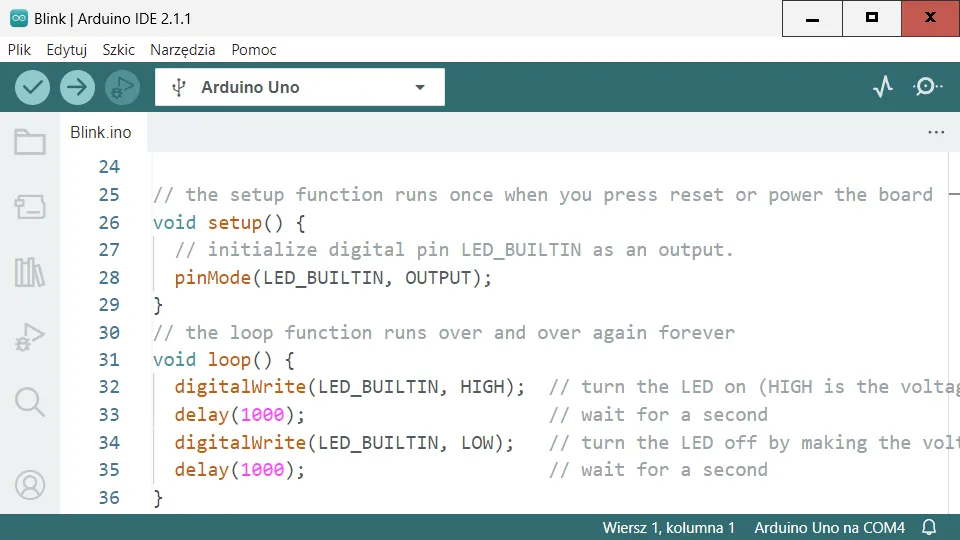Open the Pomoc menu
This screenshot has width=960, height=540.
coord(253,50)
